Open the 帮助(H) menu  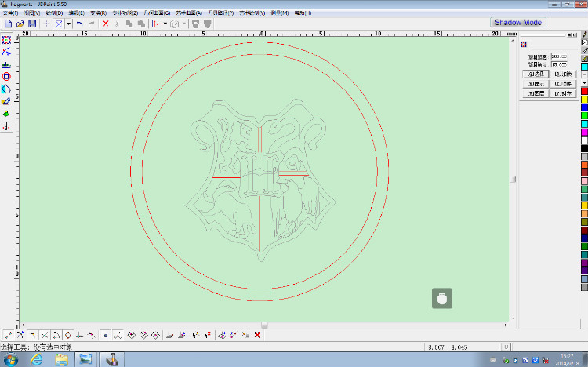click(303, 13)
